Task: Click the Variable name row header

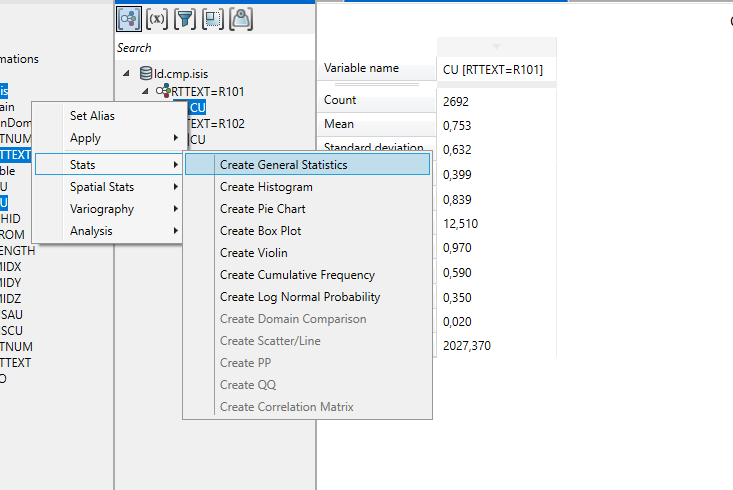Action: coord(377,68)
